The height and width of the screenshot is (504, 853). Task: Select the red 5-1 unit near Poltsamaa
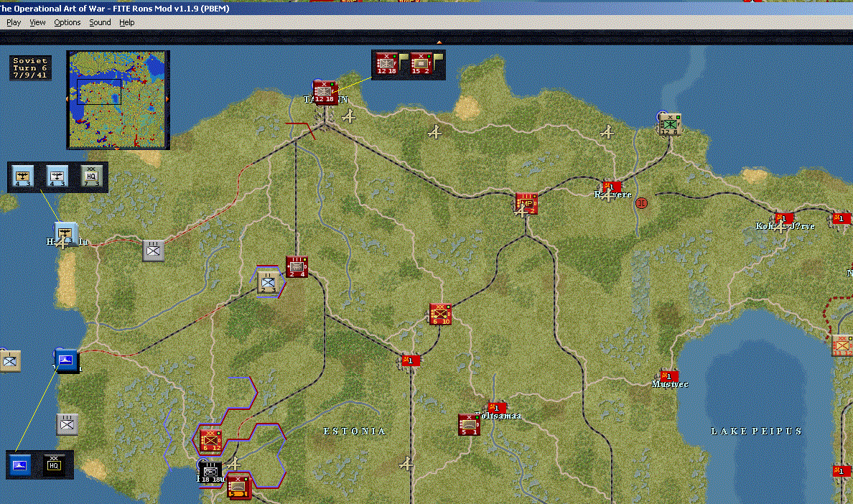point(469,424)
